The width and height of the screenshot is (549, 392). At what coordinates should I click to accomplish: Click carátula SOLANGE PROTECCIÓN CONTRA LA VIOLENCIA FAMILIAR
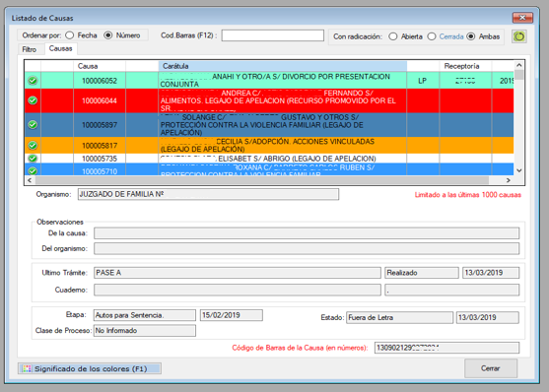pos(283,125)
